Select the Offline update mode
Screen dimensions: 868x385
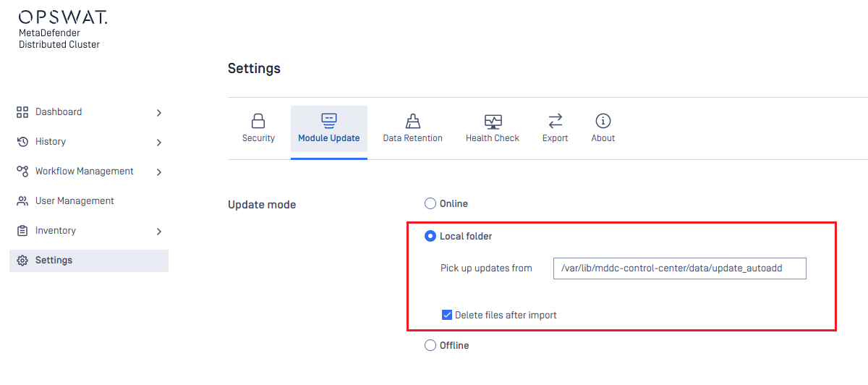tap(430, 346)
